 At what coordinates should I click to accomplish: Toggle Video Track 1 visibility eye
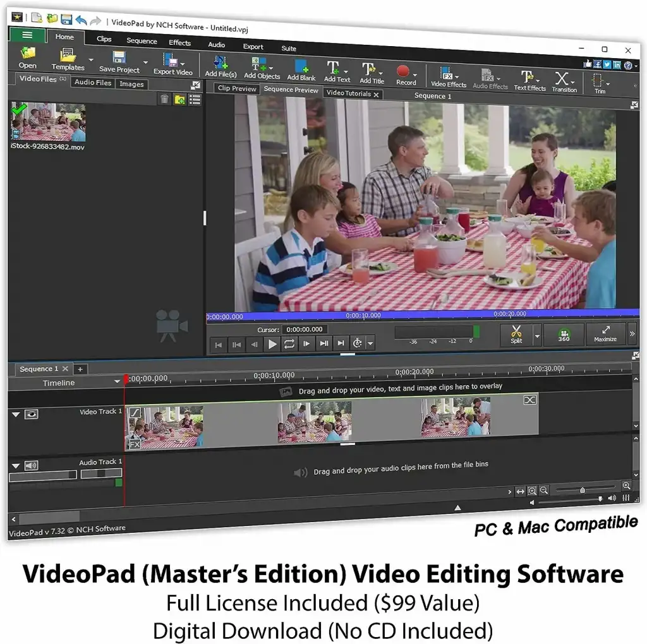[32, 414]
